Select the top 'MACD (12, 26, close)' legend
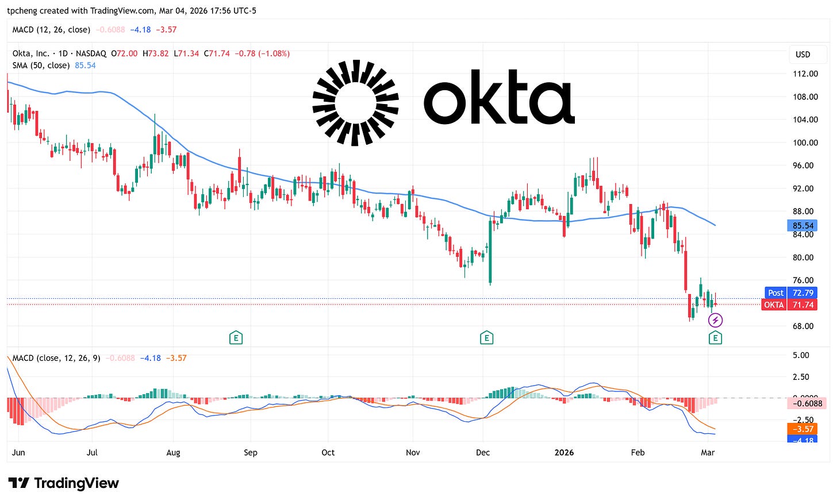 coord(51,29)
